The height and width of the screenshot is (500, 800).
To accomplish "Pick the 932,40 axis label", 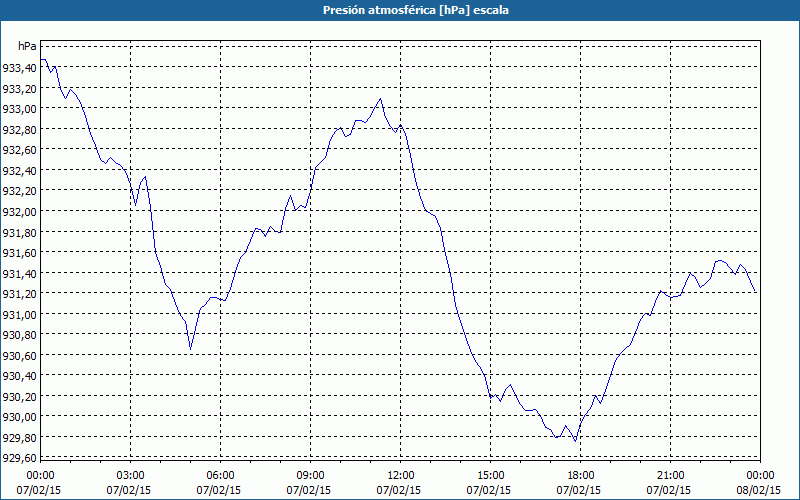I will pos(19,170).
